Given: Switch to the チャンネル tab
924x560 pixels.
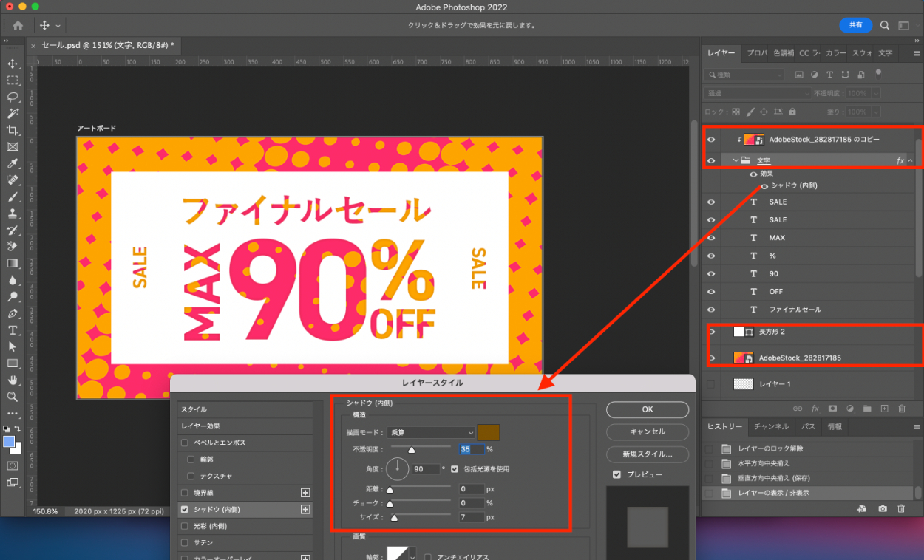Looking at the screenshot, I should point(772,427).
